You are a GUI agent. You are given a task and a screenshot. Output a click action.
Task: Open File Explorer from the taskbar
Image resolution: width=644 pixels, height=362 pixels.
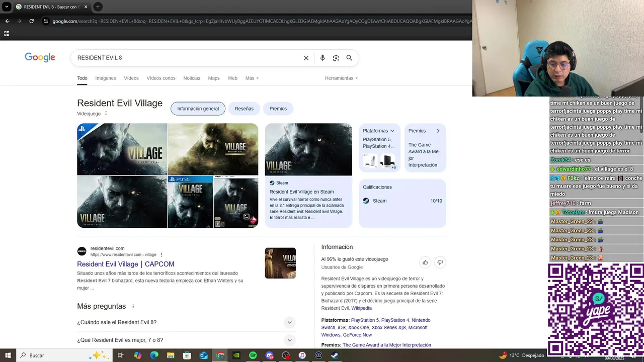(x=171, y=355)
